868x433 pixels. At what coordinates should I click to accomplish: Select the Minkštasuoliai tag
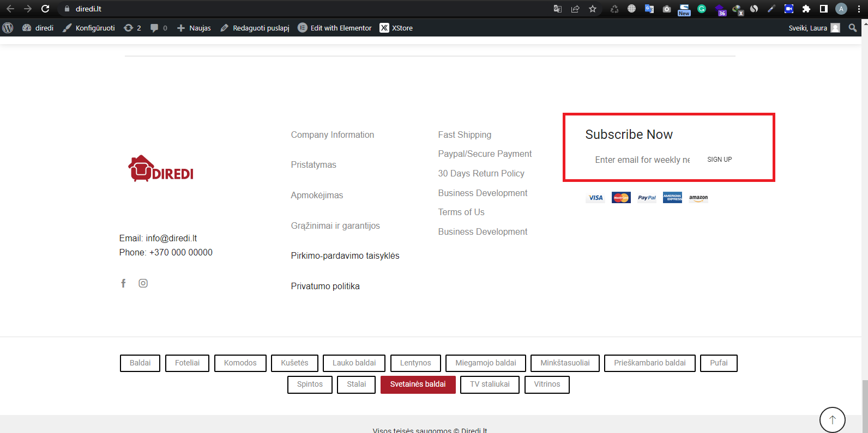[565, 363]
